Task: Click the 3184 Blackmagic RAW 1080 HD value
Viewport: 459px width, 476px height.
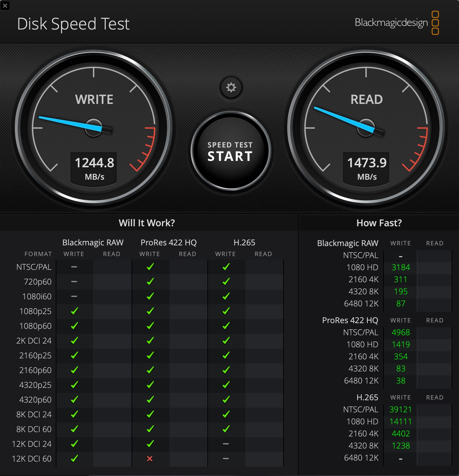Action: [401, 267]
